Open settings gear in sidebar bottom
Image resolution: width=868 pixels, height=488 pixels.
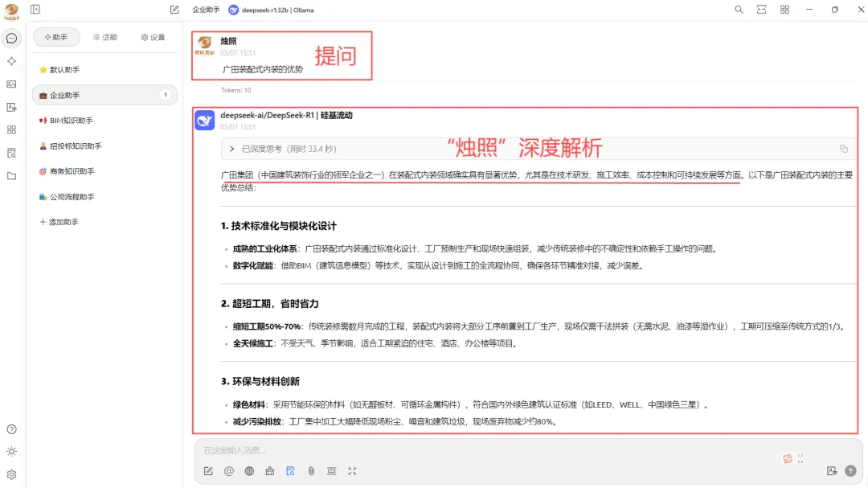point(11,474)
